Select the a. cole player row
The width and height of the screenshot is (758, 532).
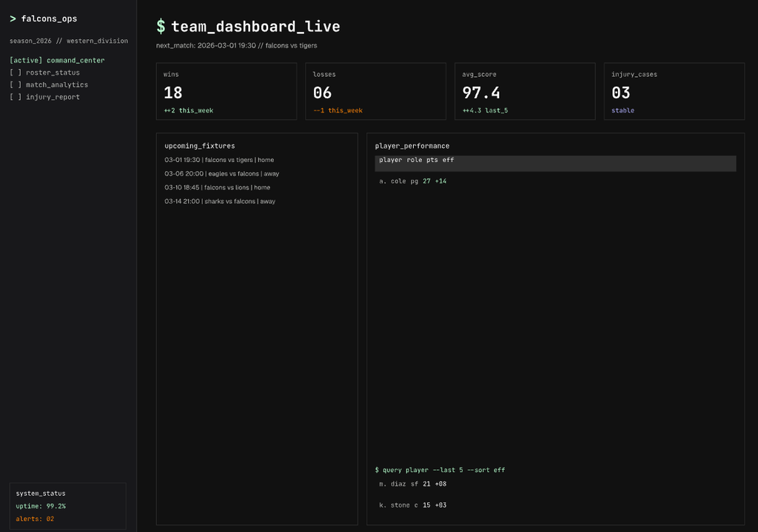(413, 181)
